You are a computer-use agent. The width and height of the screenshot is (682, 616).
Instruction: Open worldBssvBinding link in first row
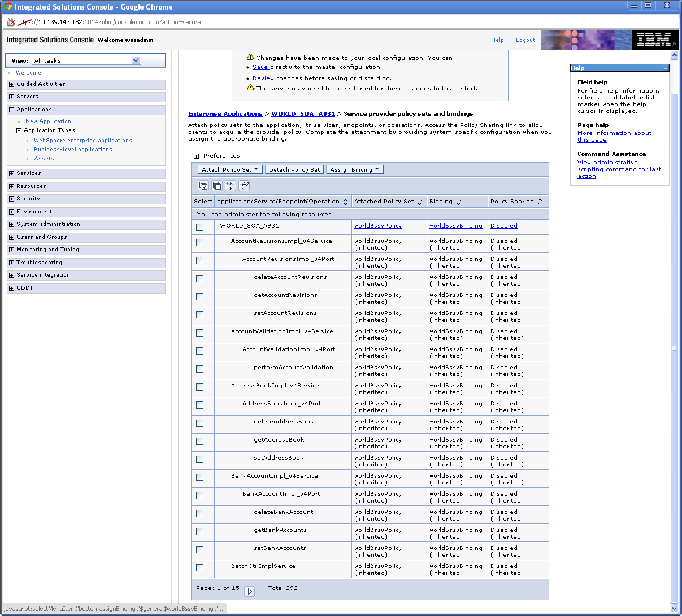[x=456, y=226]
